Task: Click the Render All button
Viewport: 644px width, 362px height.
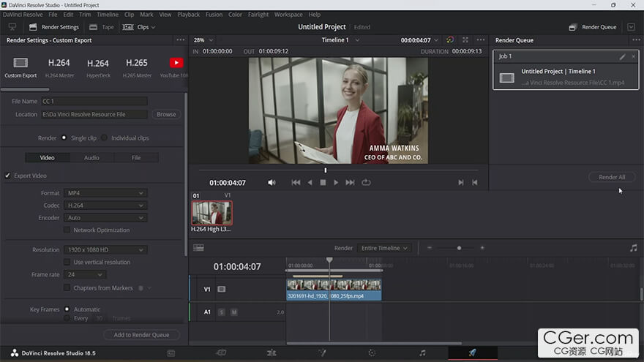Action: (612, 177)
